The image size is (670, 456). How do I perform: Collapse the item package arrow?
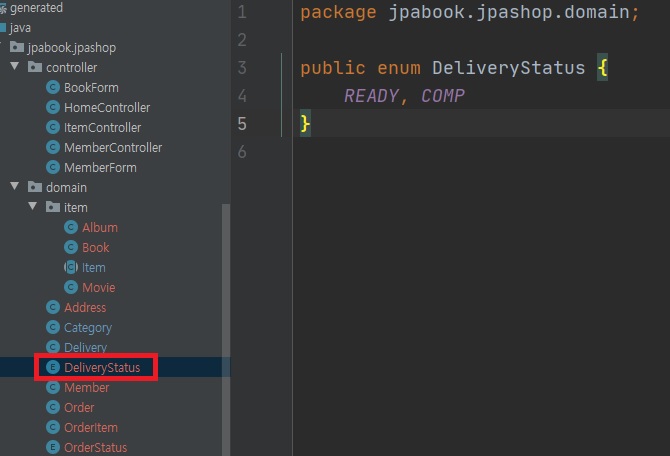point(33,206)
